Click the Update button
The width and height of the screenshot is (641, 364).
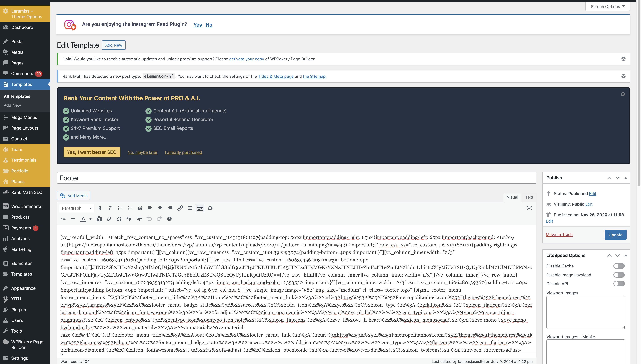coord(615,235)
